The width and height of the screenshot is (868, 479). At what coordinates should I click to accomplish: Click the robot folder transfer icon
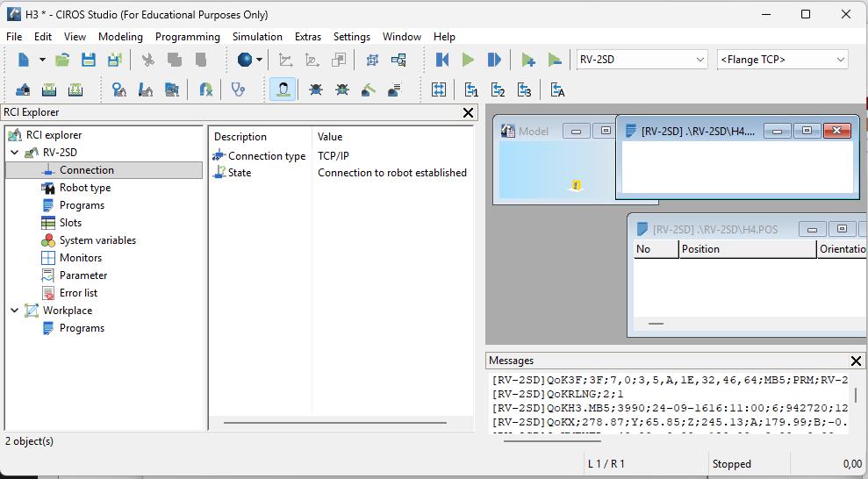point(172,89)
